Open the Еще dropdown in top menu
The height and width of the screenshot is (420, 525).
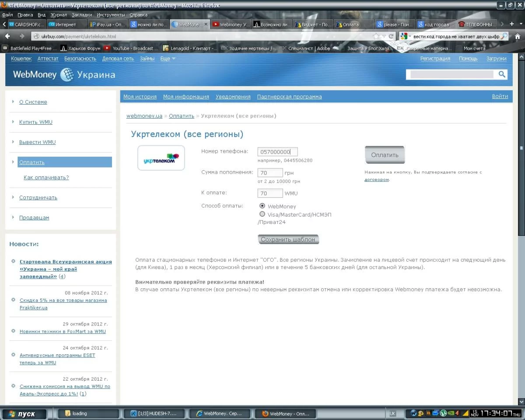point(168,59)
